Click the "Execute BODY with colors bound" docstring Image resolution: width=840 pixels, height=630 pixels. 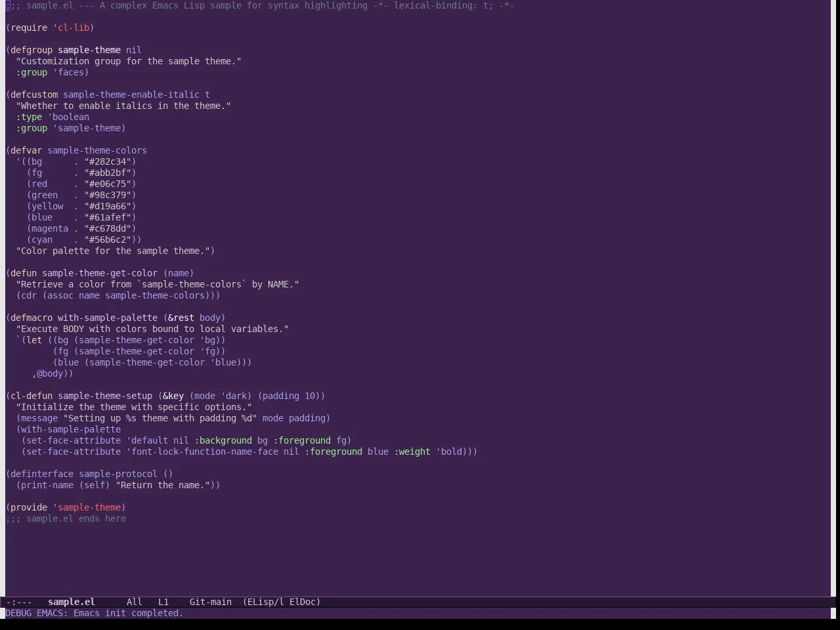coord(152,329)
